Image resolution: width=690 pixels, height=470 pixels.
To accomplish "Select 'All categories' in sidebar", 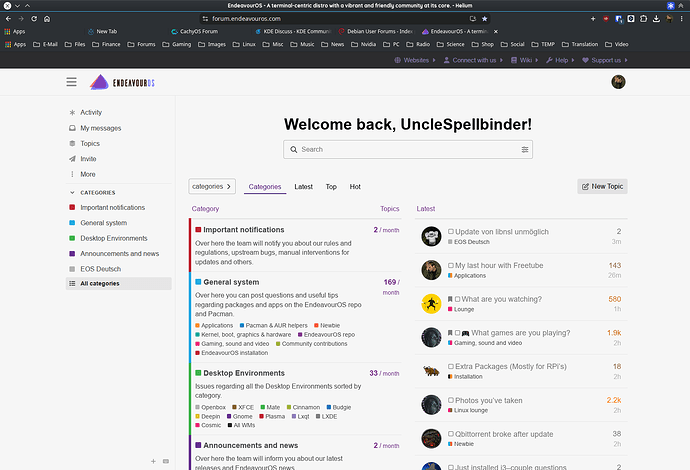I will pos(118,283).
